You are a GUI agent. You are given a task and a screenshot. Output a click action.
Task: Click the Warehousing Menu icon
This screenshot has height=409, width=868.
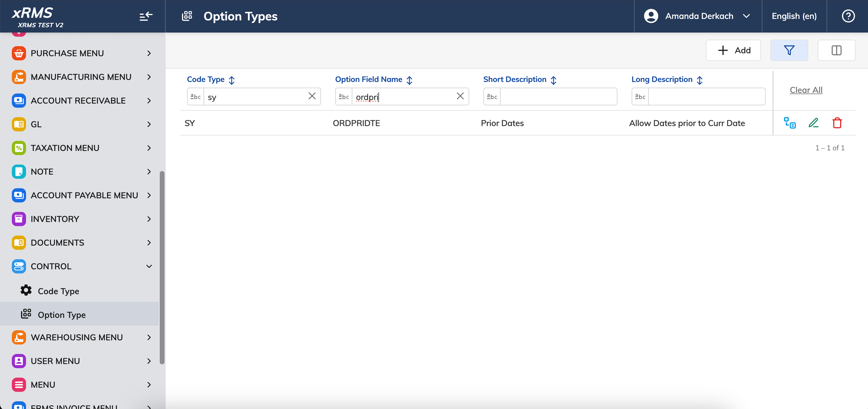pos(19,337)
